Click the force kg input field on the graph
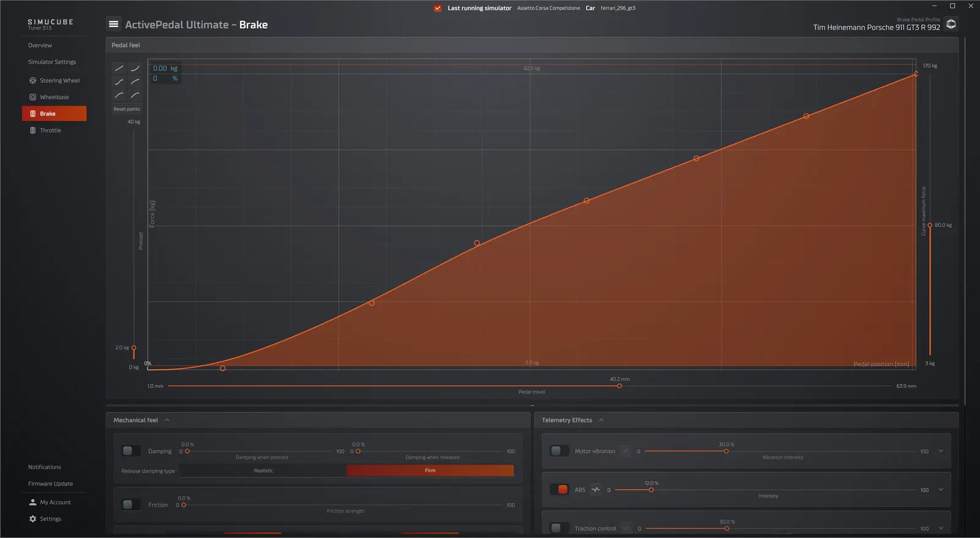This screenshot has height=538, width=980. click(165, 69)
